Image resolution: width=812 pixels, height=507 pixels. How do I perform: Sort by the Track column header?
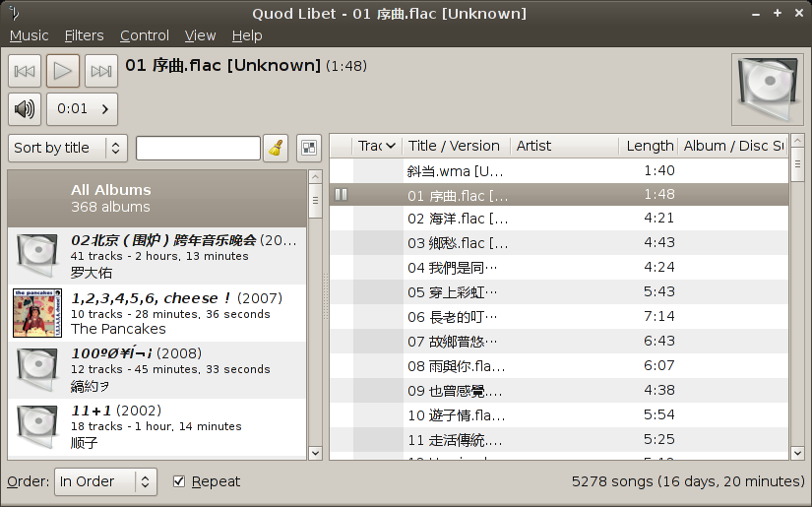tap(377, 146)
